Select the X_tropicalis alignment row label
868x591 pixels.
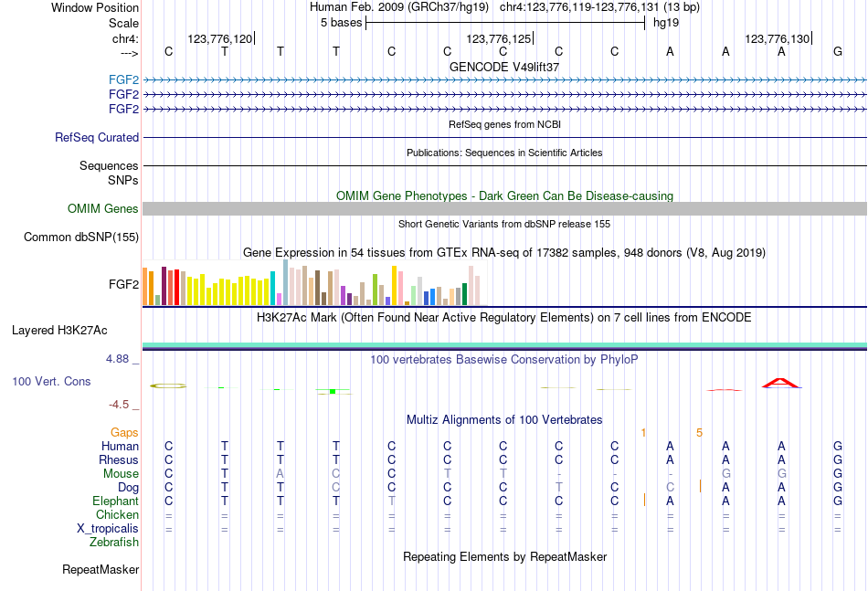click(108, 529)
